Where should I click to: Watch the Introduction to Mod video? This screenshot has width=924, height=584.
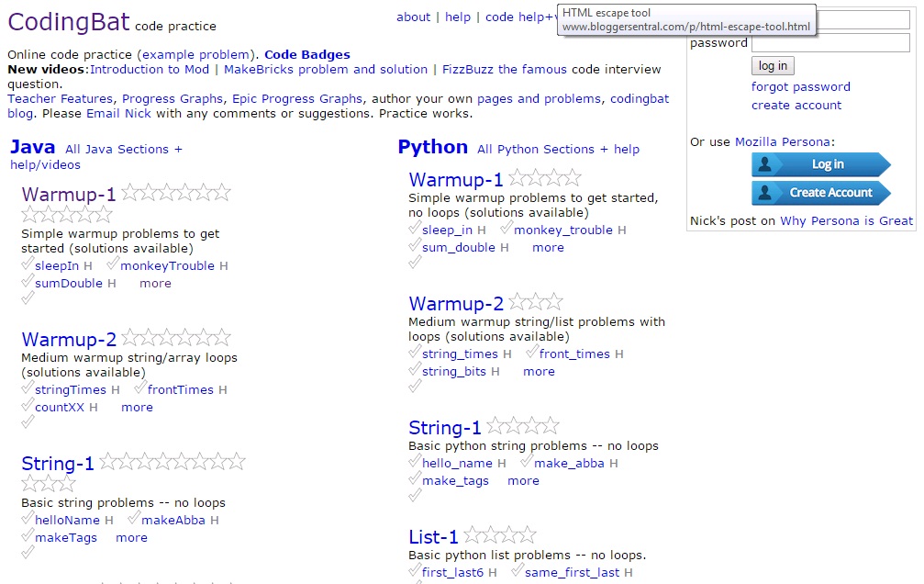(x=149, y=69)
